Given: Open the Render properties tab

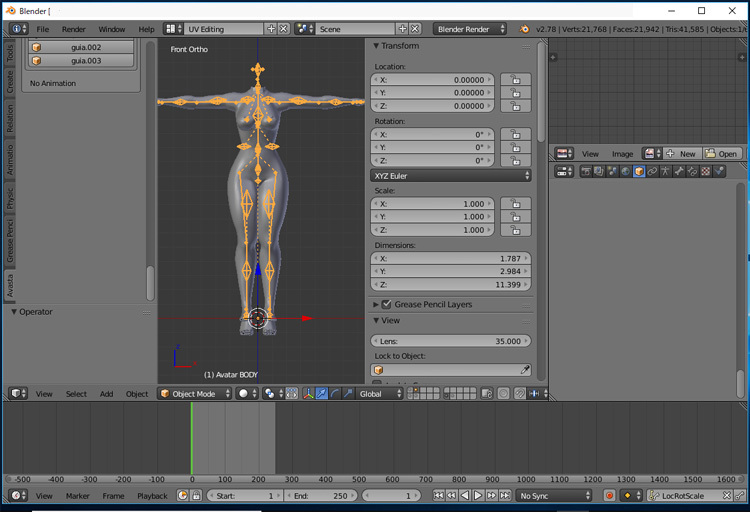Looking at the screenshot, I should pos(586,171).
